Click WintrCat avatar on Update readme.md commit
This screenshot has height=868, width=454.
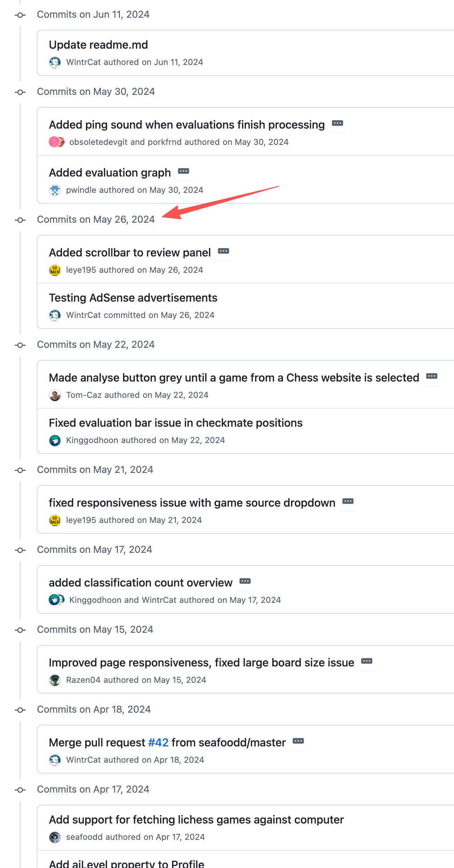[x=55, y=62]
